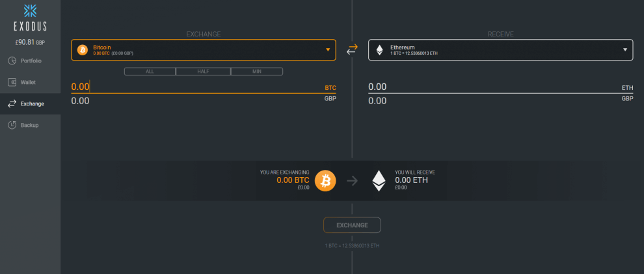The width and height of the screenshot is (644, 274).
Task: Click the large Ethereum diamond in summary
Action: (379, 181)
